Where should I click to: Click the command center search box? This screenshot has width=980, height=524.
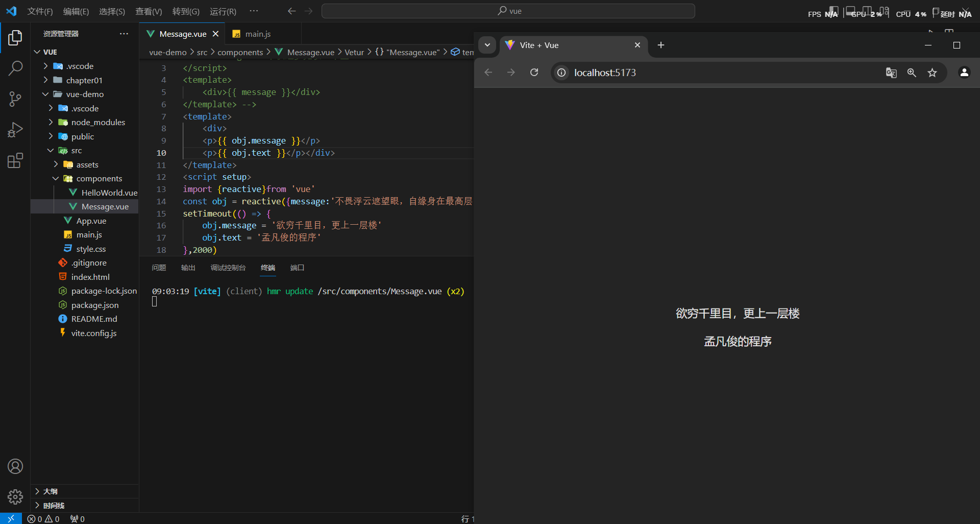[508, 11]
